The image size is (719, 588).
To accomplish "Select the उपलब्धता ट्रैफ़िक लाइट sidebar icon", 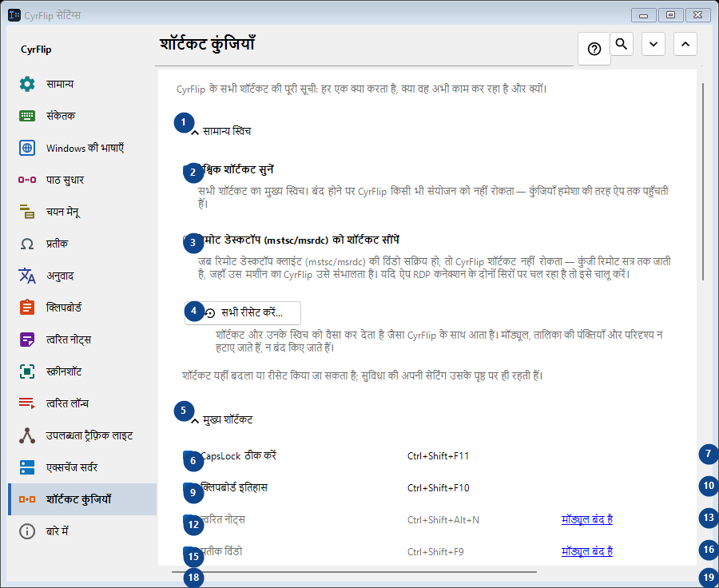I will [x=27, y=435].
